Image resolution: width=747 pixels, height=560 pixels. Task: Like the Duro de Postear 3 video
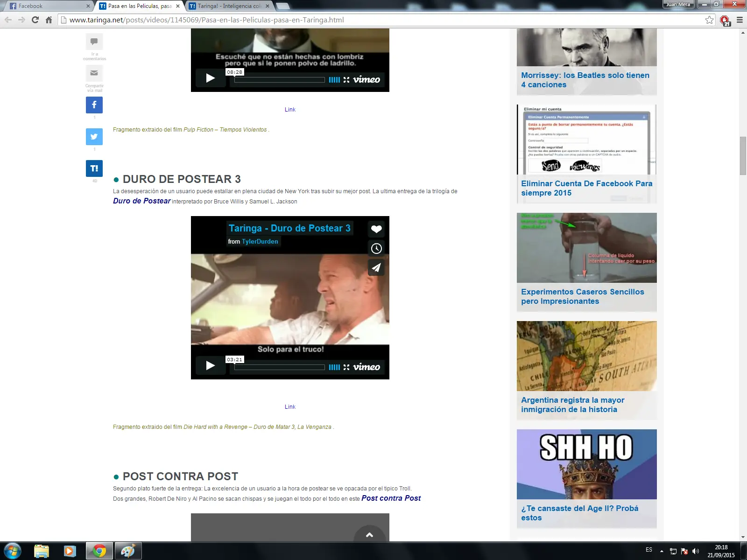pos(376,229)
